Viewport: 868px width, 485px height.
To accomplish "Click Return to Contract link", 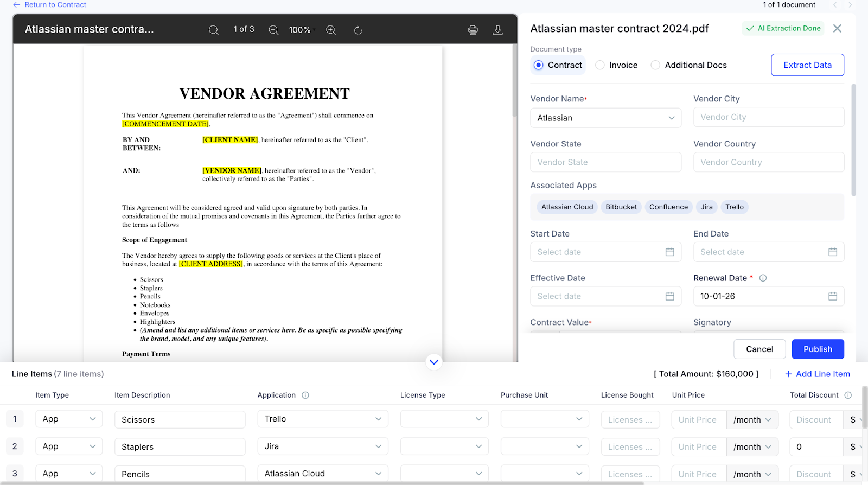I will [x=49, y=5].
